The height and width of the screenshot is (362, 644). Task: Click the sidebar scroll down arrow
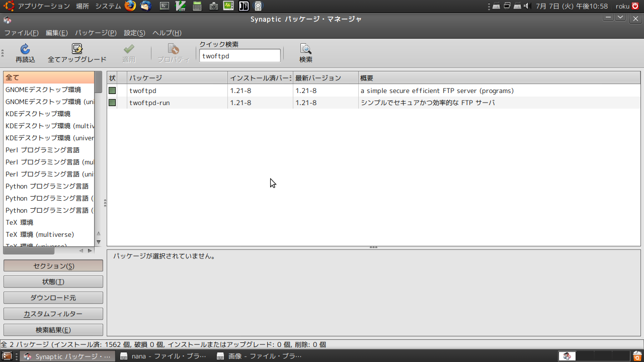pos(99,242)
